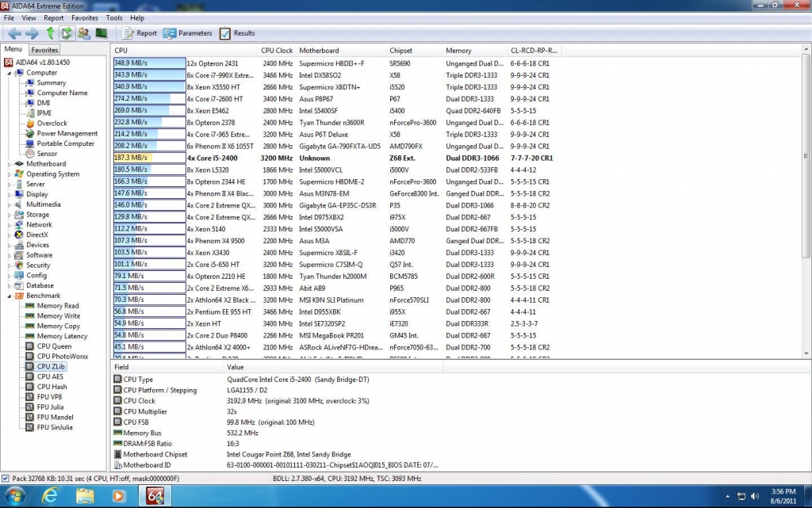Click the Back arrow toolbar icon
This screenshot has height=508, width=812.
coord(14,33)
